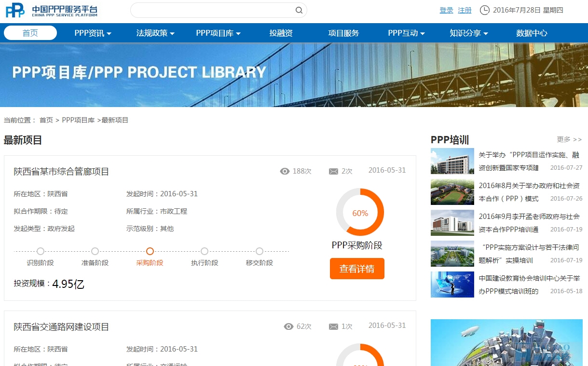Expand the 法规政策 dropdown menu
The height and width of the screenshot is (366, 588).
pos(155,33)
